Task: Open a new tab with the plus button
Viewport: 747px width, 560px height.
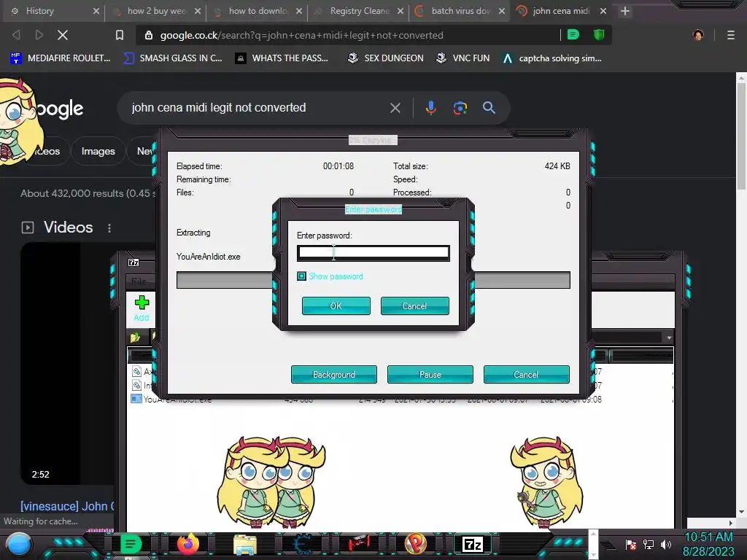Action: click(x=625, y=11)
